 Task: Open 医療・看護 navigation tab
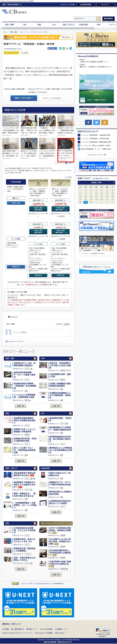click(9, 24)
